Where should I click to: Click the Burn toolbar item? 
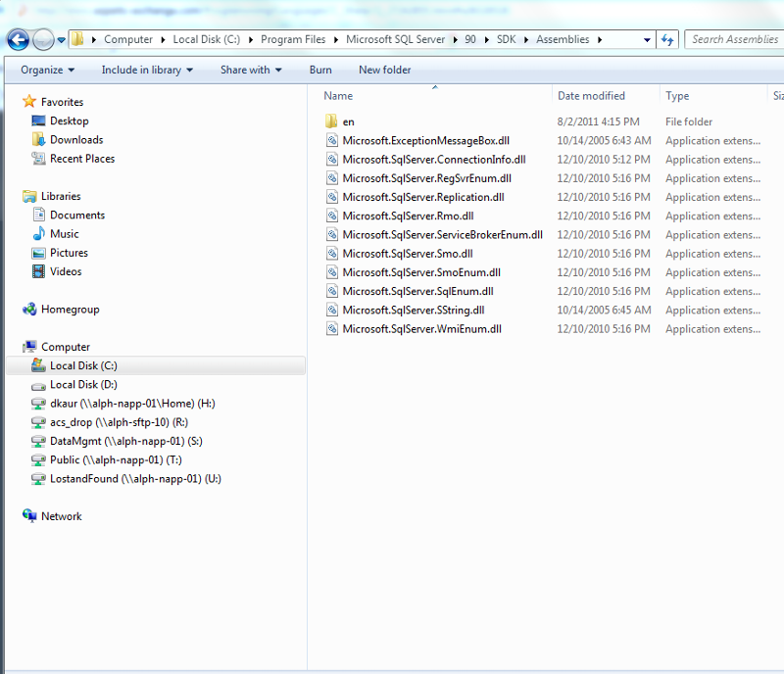[x=320, y=70]
